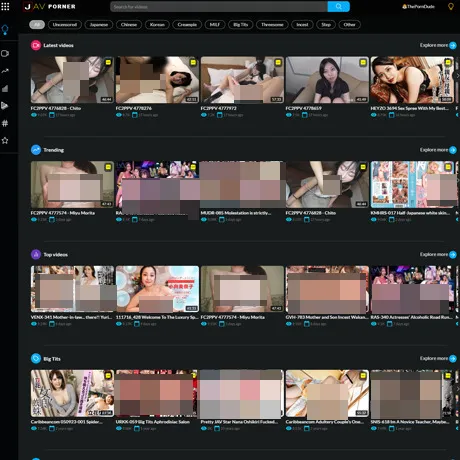
Task: Click 'Explore more' in the Trending section
Action: coord(438,150)
